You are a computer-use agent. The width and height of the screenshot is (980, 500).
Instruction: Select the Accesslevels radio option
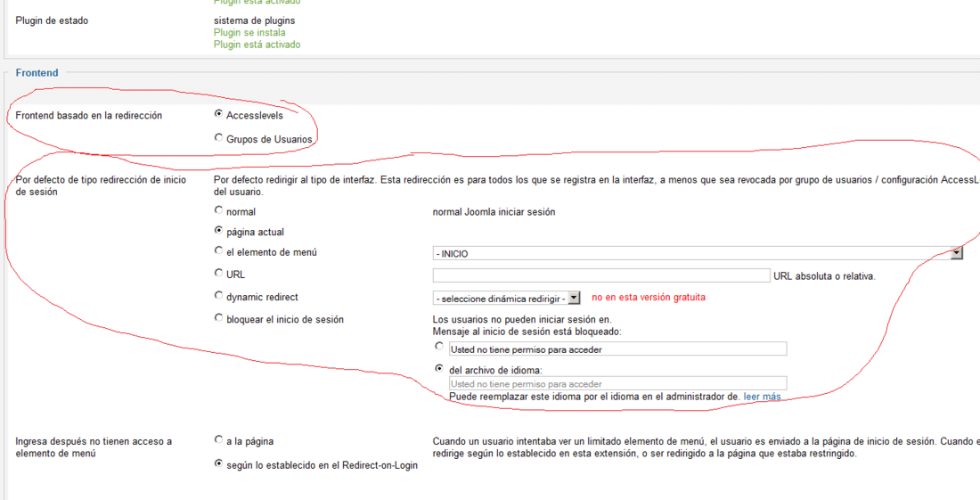click(218, 114)
